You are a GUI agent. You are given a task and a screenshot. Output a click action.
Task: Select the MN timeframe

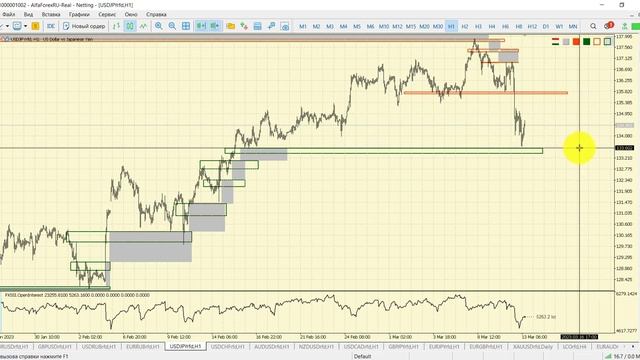pos(573,26)
